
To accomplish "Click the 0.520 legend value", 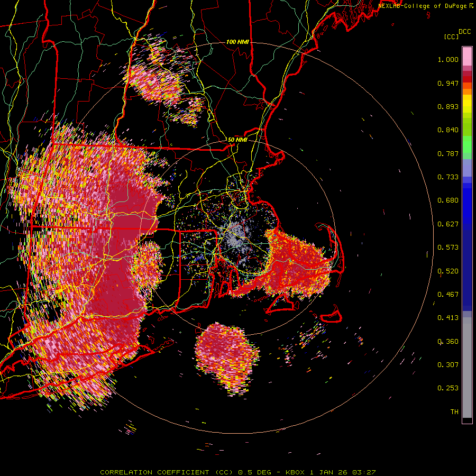I will pos(448,271).
